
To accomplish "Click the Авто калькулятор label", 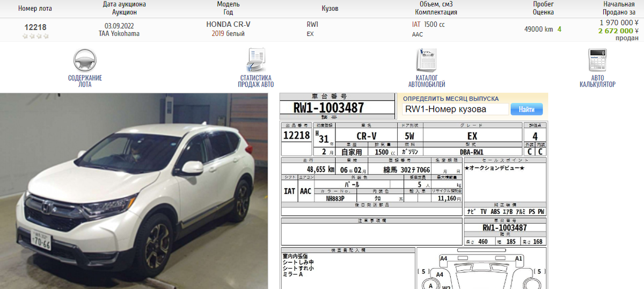I will (x=597, y=81).
